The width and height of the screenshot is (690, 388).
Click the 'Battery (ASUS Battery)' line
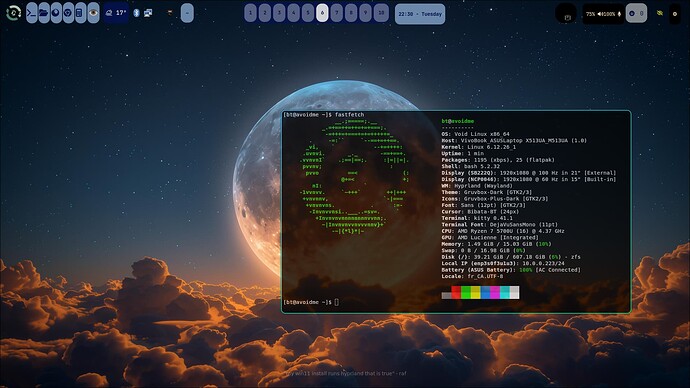tap(511, 270)
